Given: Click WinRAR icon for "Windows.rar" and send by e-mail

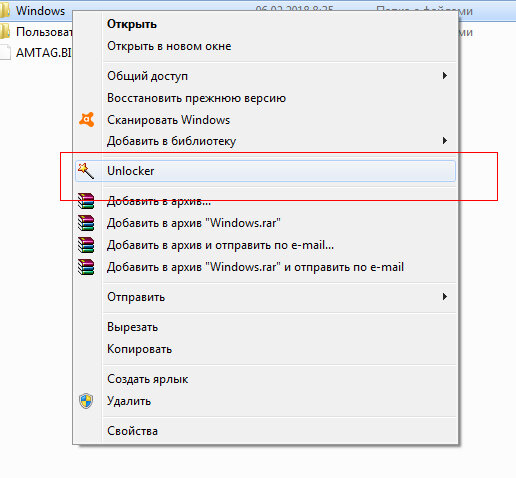Looking at the screenshot, I should (86, 267).
